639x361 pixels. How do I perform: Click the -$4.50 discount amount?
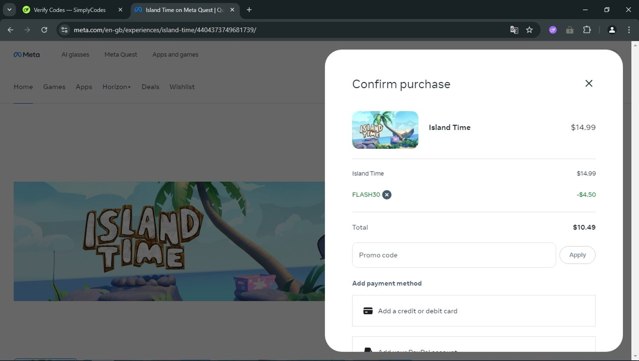586,195
